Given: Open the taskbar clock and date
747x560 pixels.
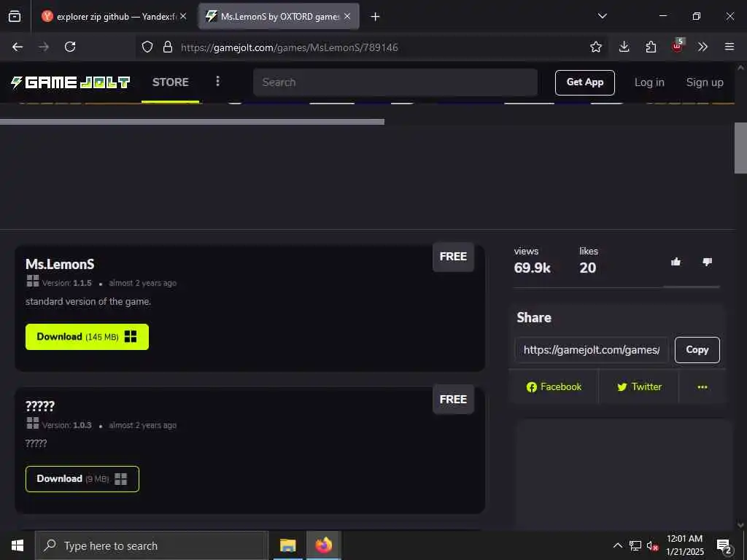Looking at the screenshot, I should tap(684, 545).
